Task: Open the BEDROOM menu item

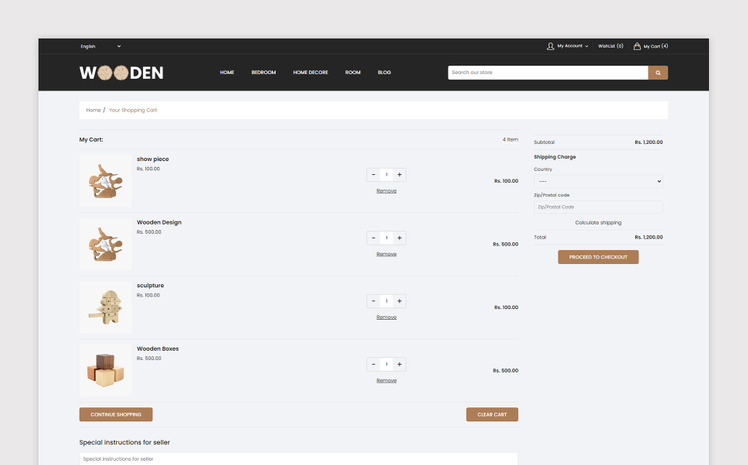Action: 263,72
